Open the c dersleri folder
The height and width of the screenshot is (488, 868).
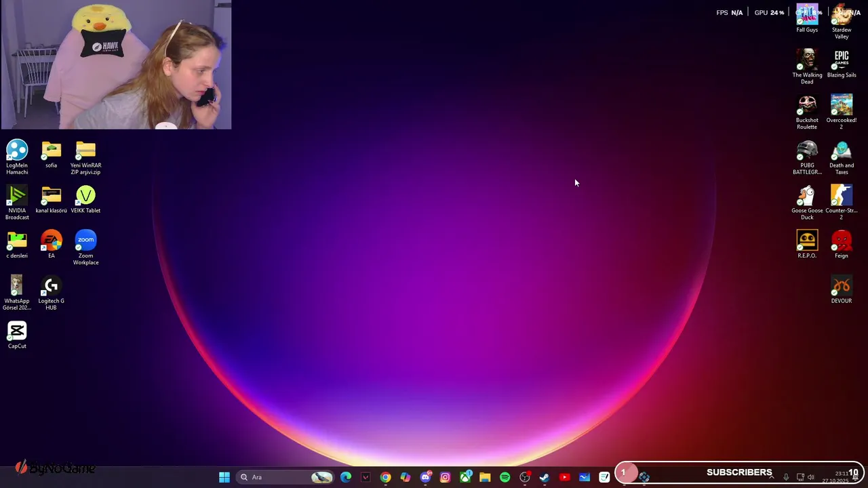[x=17, y=245]
